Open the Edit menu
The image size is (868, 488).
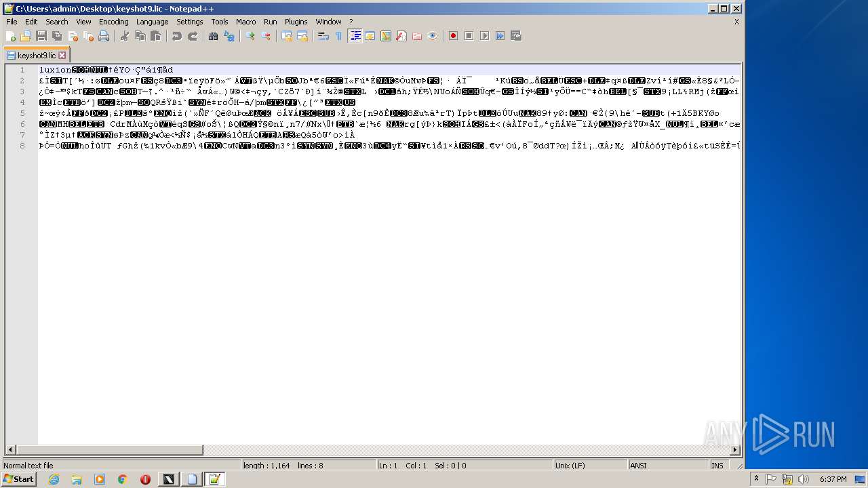31,22
